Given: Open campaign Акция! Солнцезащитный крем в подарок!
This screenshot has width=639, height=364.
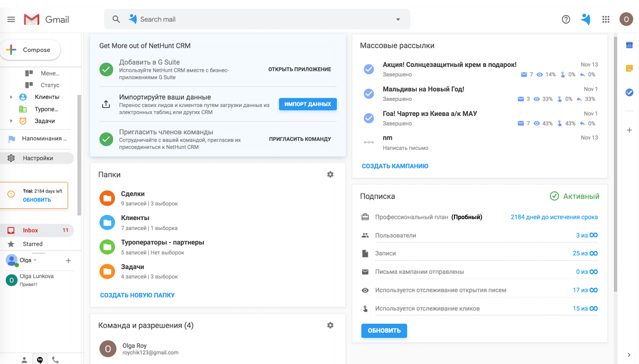Looking at the screenshot, I should (x=449, y=65).
